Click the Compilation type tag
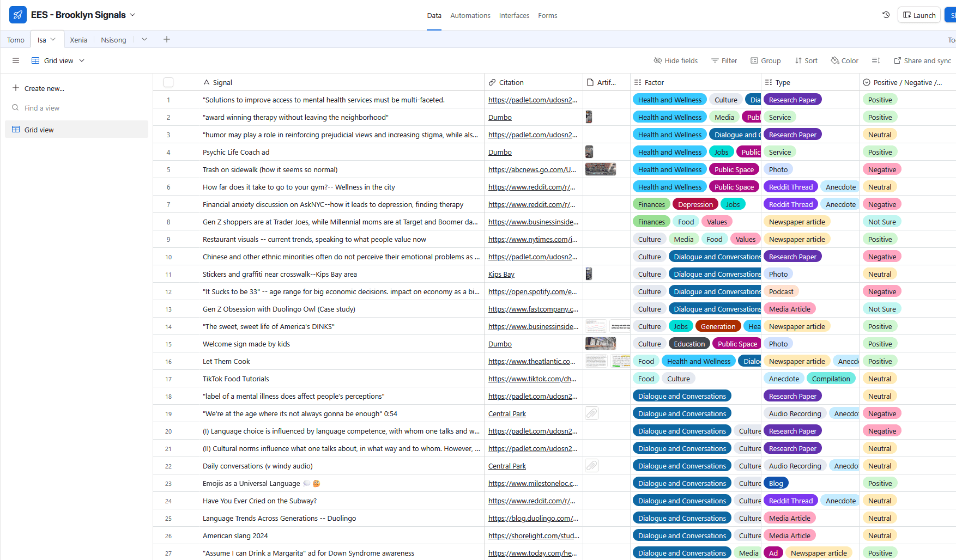The width and height of the screenshot is (956, 560). pyautogui.click(x=831, y=379)
